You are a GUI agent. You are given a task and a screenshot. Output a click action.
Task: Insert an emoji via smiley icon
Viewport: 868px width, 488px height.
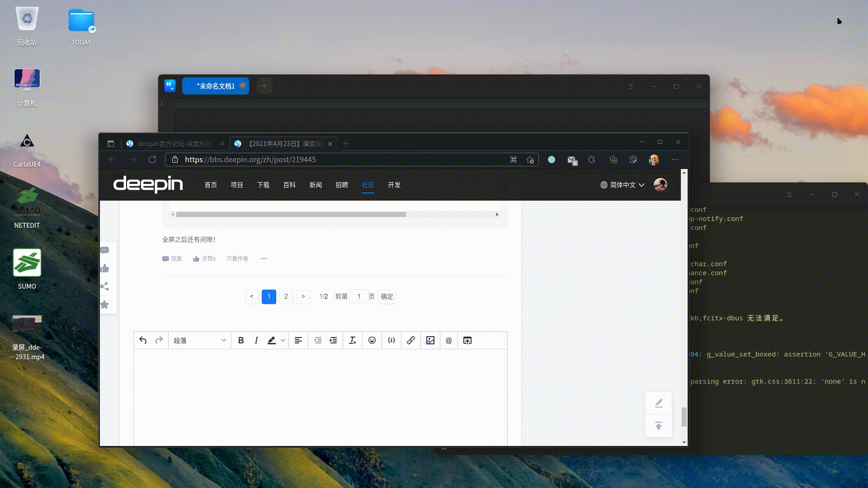372,340
